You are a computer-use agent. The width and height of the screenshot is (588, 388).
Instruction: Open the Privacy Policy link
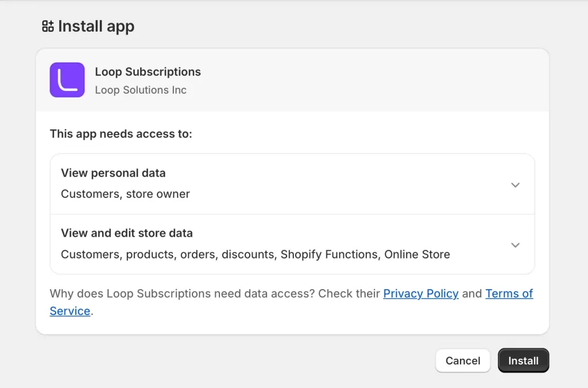(420, 294)
